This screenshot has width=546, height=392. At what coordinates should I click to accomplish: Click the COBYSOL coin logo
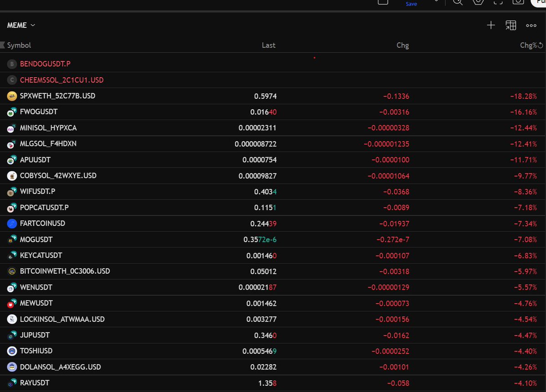pyautogui.click(x=12, y=176)
